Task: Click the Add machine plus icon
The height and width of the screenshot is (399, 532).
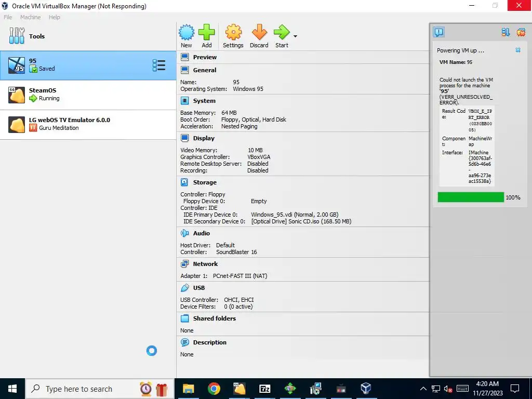Action: click(207, 32)
